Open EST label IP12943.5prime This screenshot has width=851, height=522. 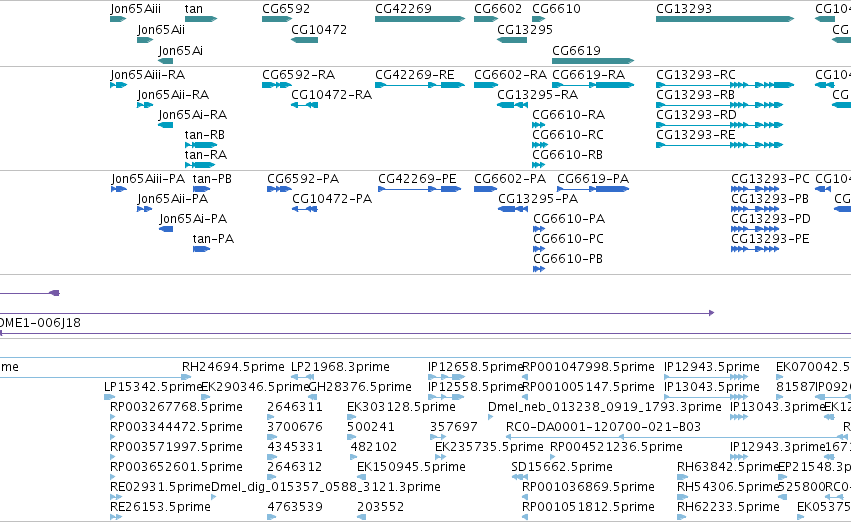pyautogui.click(x=712, y=367)
